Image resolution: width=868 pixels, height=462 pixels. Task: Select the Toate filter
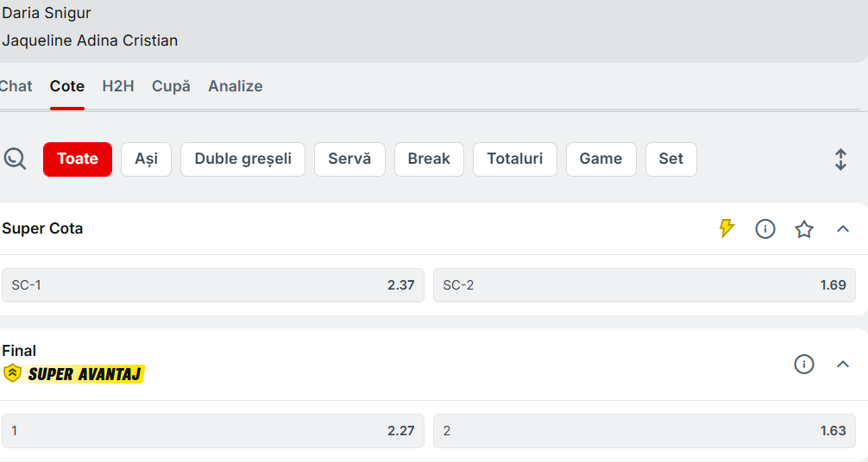click(78, 159)
